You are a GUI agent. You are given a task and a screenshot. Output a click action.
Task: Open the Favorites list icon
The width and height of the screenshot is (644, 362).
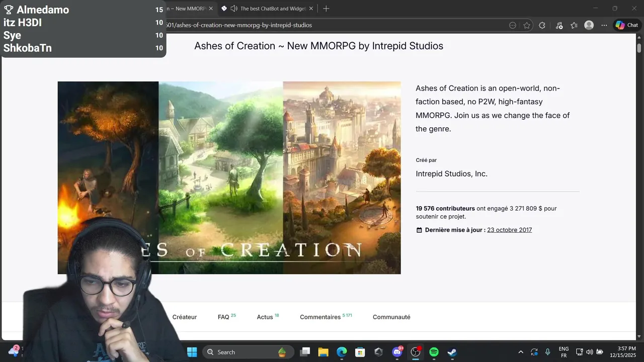click(574, 25)
